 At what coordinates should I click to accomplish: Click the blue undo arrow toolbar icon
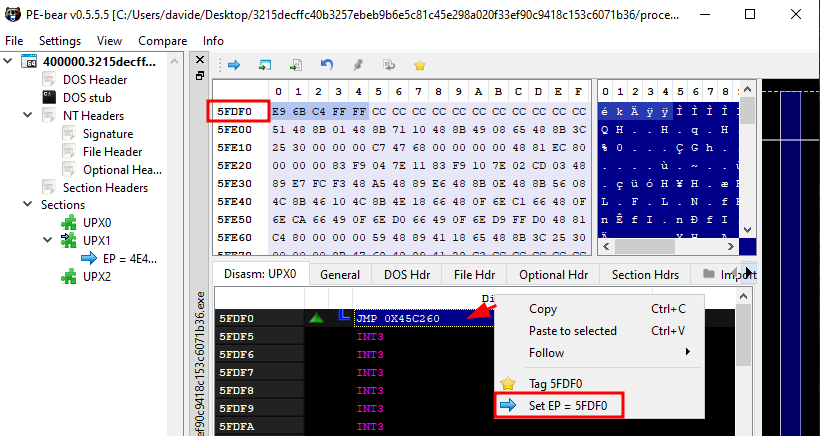pos(327,65)
